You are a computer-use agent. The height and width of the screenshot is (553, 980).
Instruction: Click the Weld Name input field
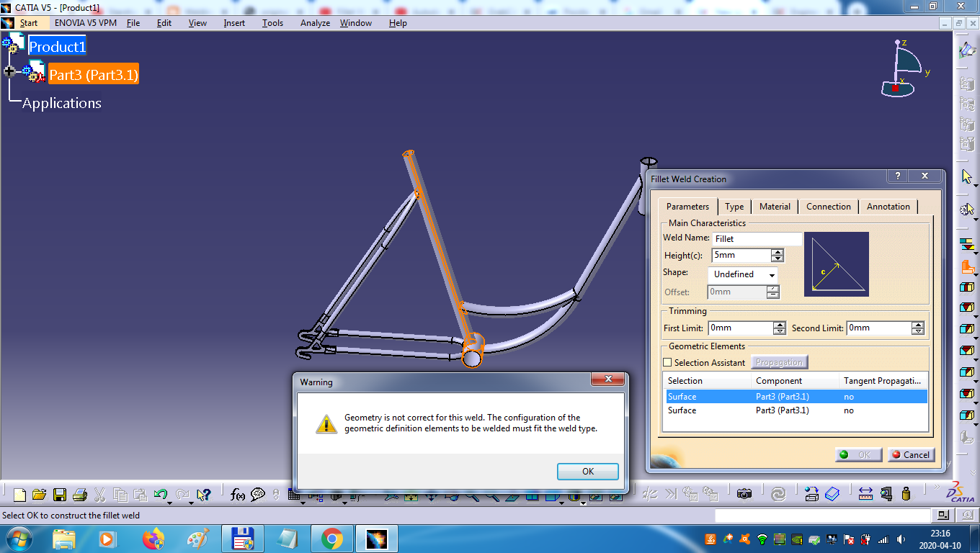point(757,238)
